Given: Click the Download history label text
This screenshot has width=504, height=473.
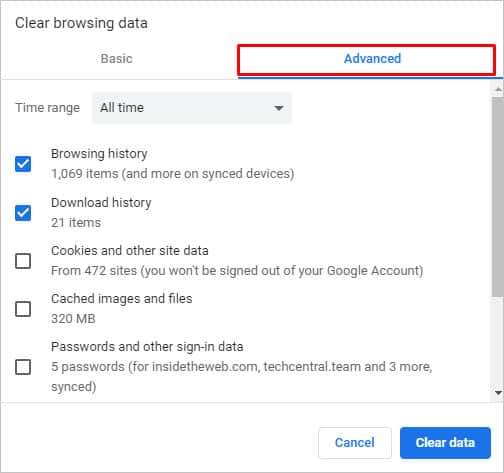Looking at the screenshot, I should (x=101, y=203).
